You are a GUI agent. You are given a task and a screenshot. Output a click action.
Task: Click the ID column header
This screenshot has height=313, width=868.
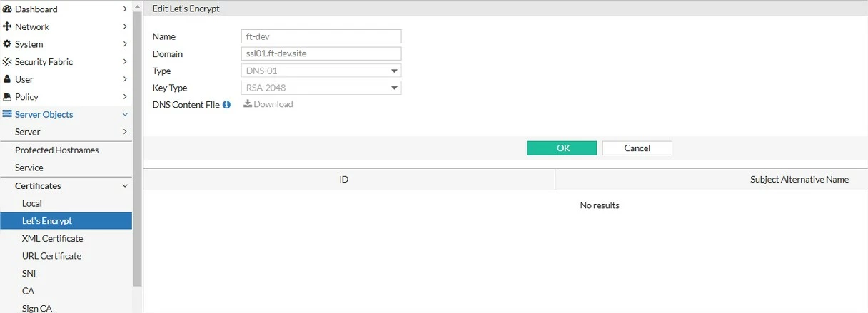click(349, 180)
